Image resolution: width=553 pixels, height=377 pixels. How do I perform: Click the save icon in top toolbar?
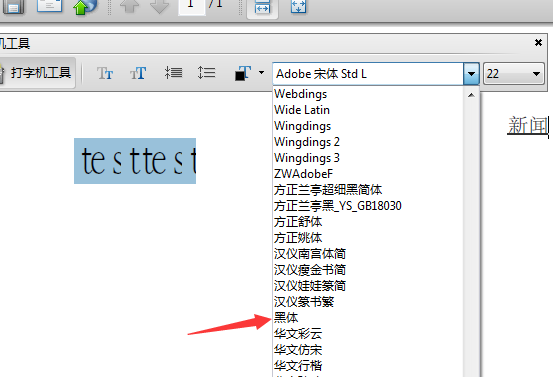pyautogui.click(x=13, y=6)
